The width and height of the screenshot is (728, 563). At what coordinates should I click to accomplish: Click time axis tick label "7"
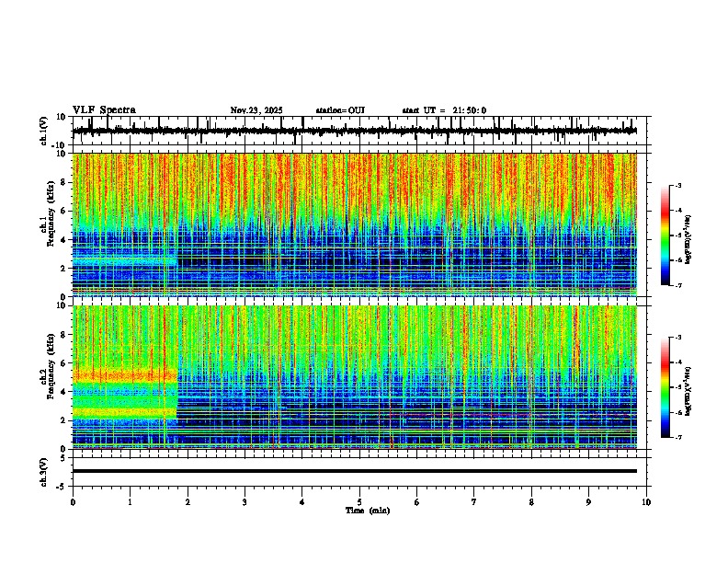pos(474,502)
